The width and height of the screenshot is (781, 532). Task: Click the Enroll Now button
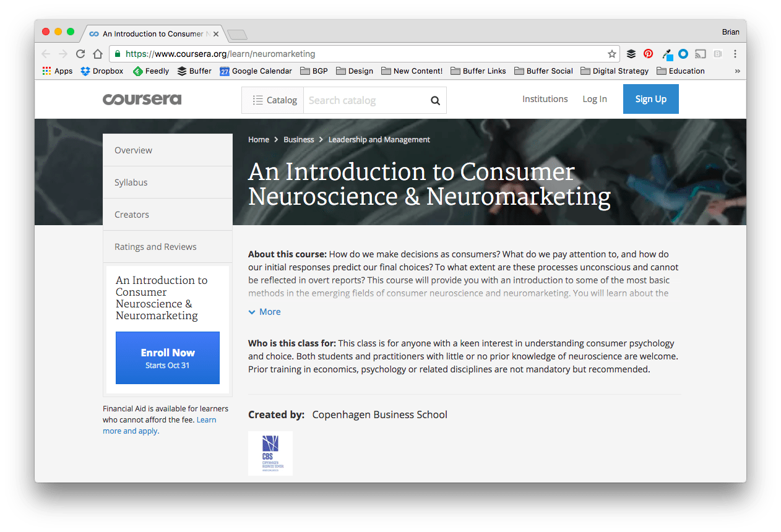pyautogui.click(x=167, y=358)
